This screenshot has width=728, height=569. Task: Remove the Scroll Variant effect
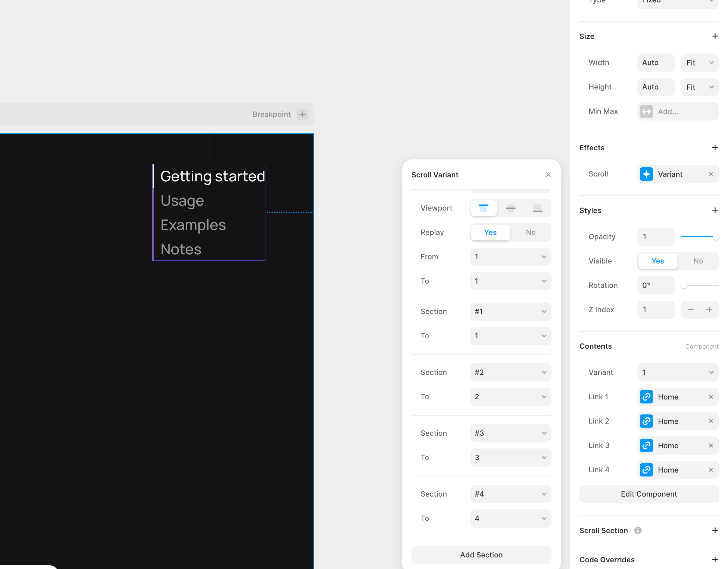(711, 174)
